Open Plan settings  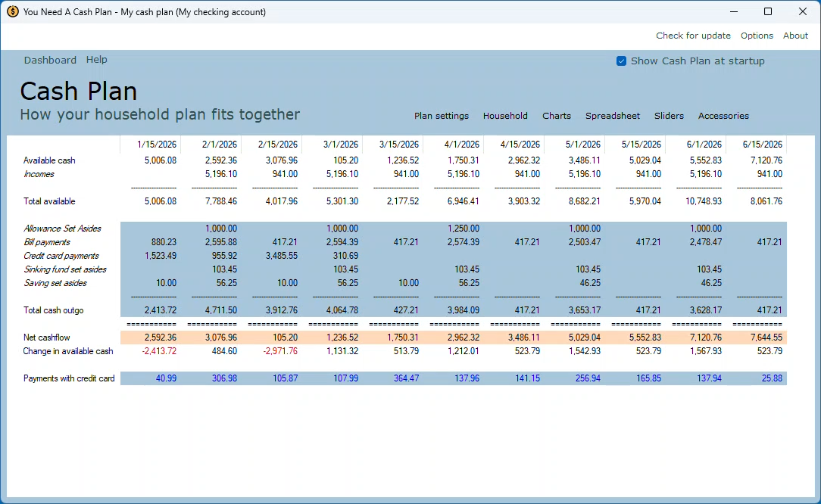442,116
